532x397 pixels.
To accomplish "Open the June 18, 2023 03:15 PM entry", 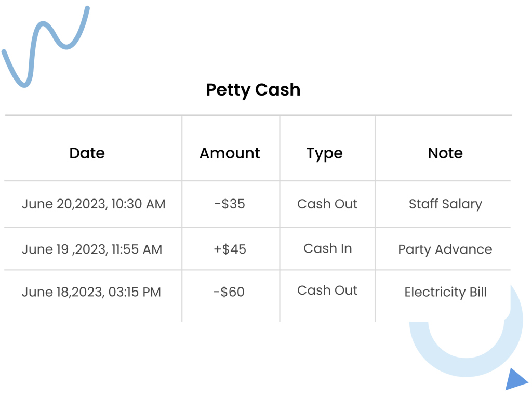I will (x=91, y=292).
